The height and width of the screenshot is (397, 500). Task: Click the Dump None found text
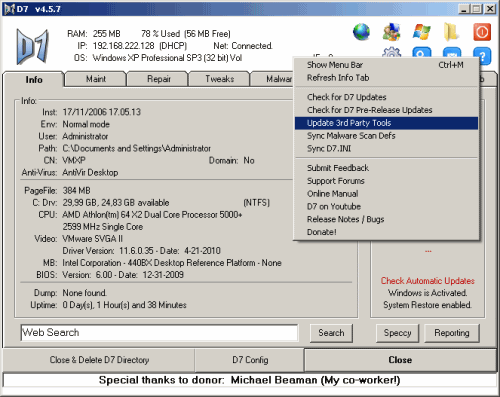coord(85,293)
